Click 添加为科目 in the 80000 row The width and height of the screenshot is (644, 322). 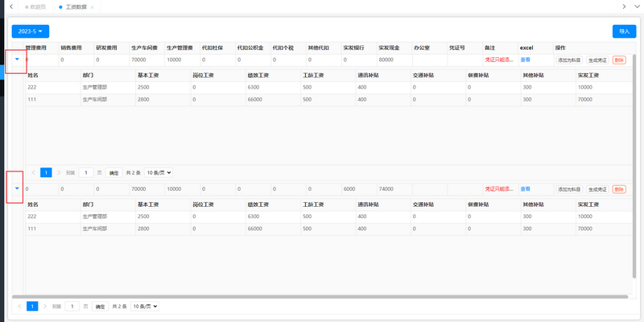[x=569, y=60]
